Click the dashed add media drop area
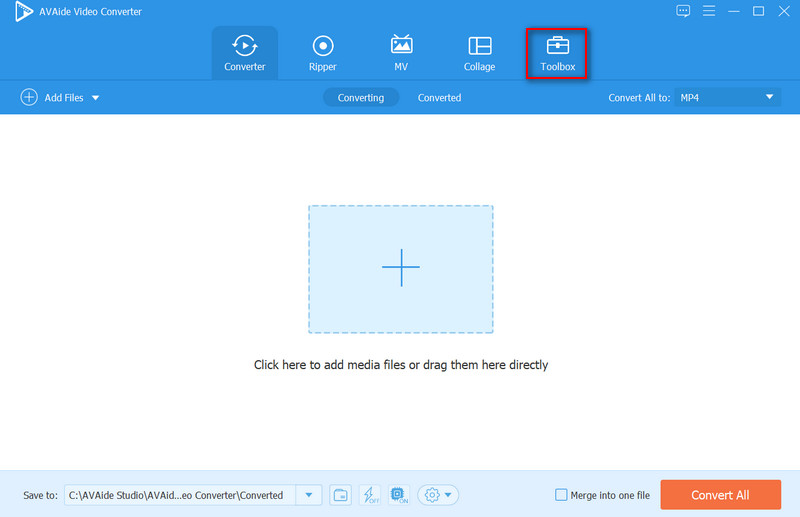Image resolution: width=800 pixels, height=517 pixels. click(400, 269)
